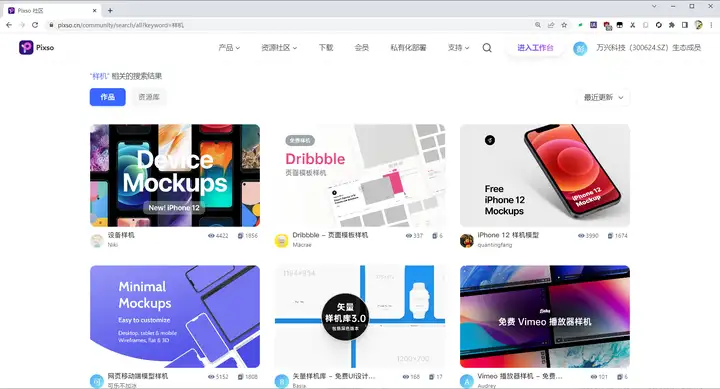Click the 进入工作台 button
The height and width of the screenshot is (389, 720).
pos(535,47)
